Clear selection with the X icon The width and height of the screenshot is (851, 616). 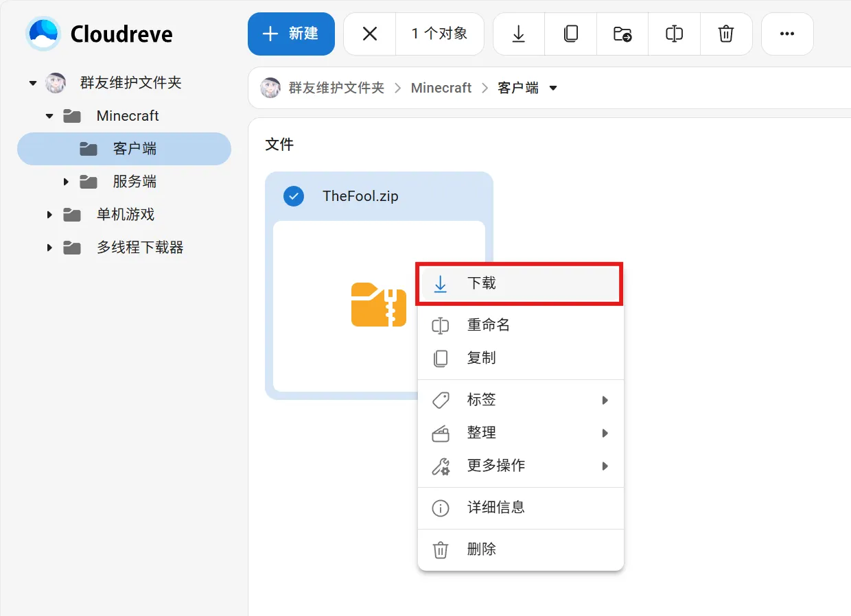[370, 34]
